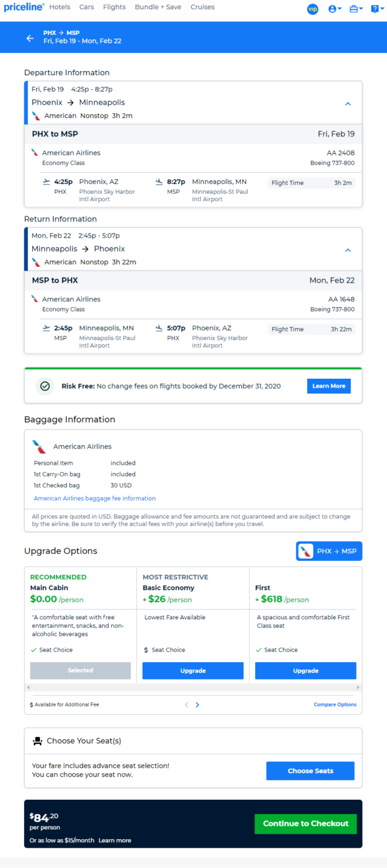Click the American Airlines logo in the PHX to MSP details
Image resolution: width=387 pixels, height=868 pixels.
pyautogui.click(x=35, y=153)
